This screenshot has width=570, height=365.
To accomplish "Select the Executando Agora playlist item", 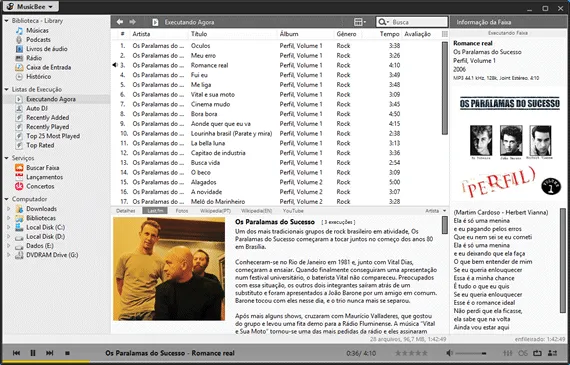I will tap(56, 99).
